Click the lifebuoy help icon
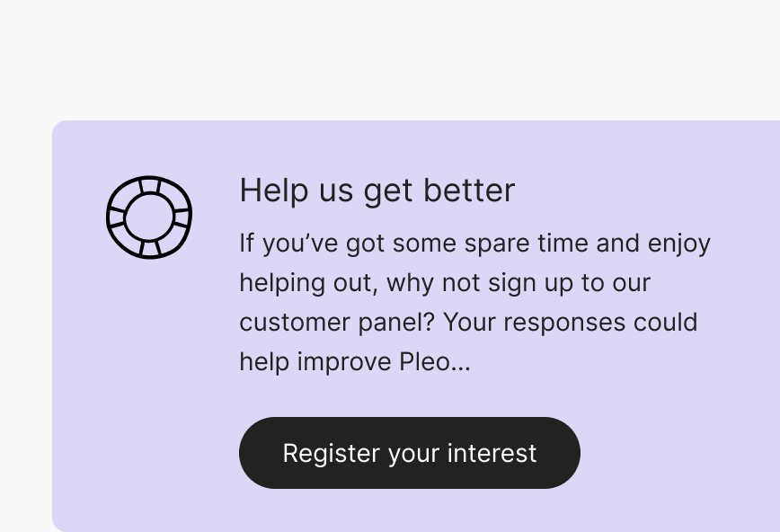 (149, 217)
